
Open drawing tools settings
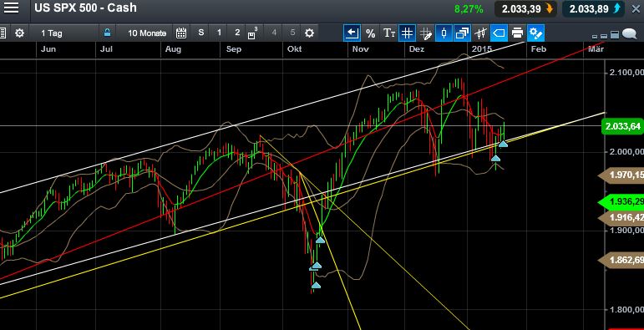(536, 33)
